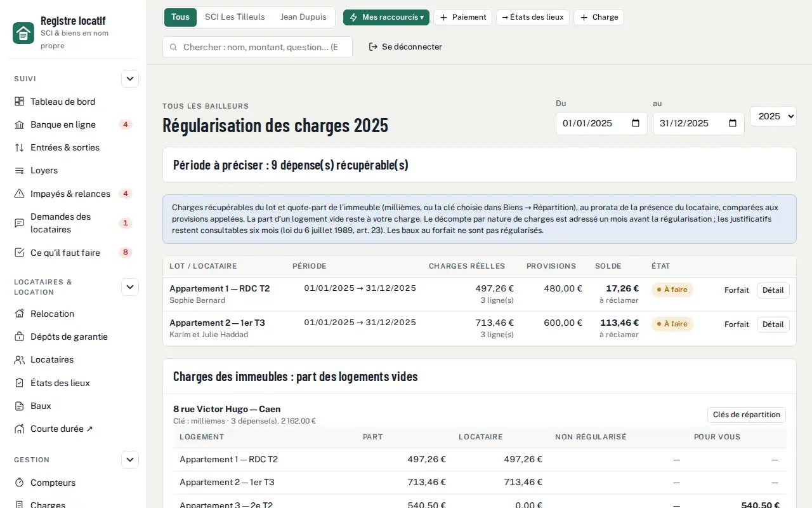Open Détail for Appartement 1 — RDC T2
Viewport: 812px width, 508px height.
(x=773, y=290)
